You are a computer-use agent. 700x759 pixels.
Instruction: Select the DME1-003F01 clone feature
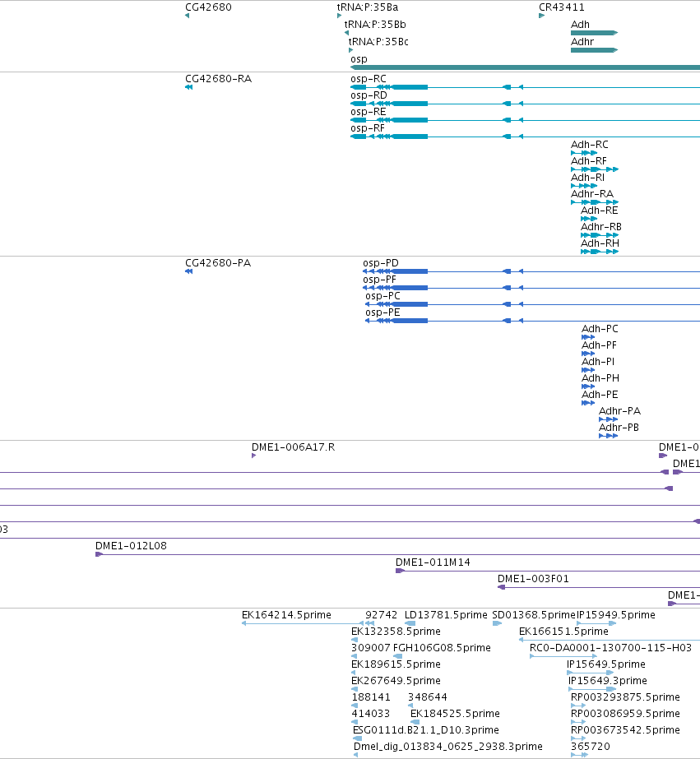[x=599, y=588]
